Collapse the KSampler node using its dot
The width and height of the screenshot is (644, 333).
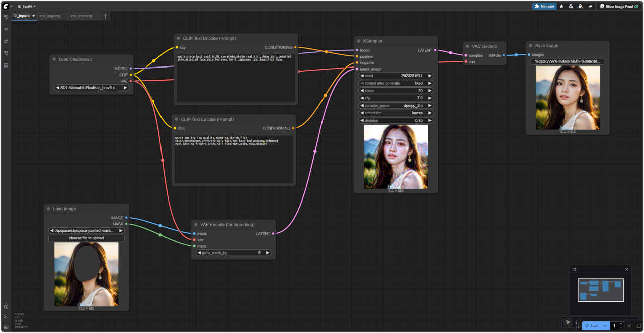point(359,41)
